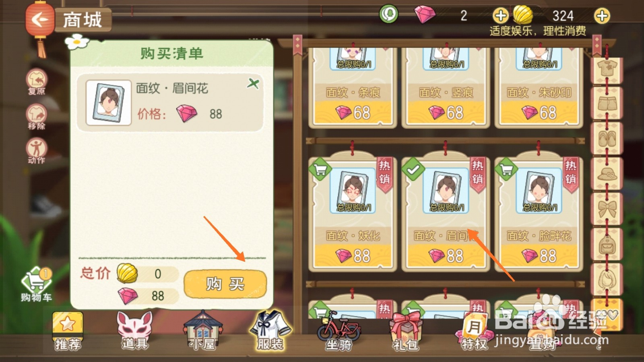Switch to the 道具 items tab

click(135, 331)
